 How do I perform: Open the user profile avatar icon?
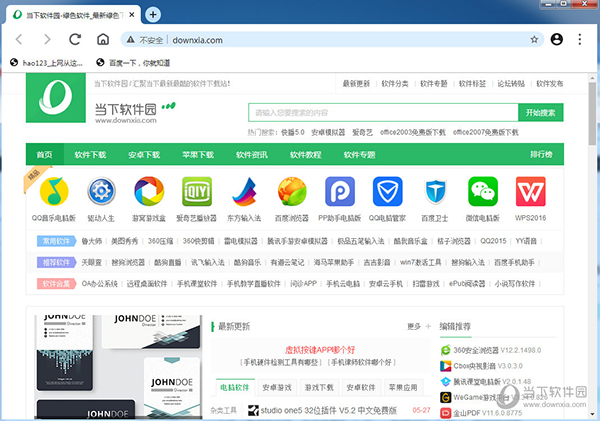click(x=557, y=39)
